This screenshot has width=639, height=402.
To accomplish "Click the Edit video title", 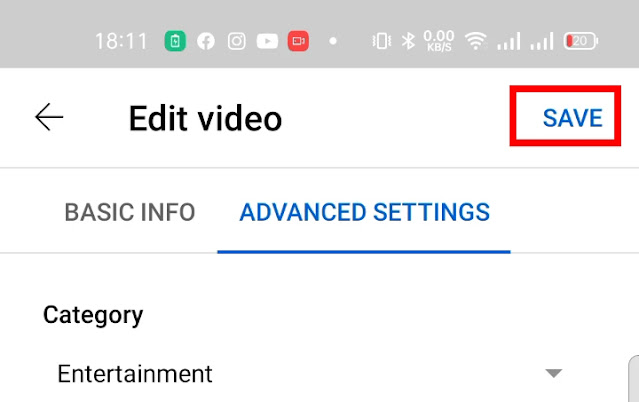I will click(205, 118).
